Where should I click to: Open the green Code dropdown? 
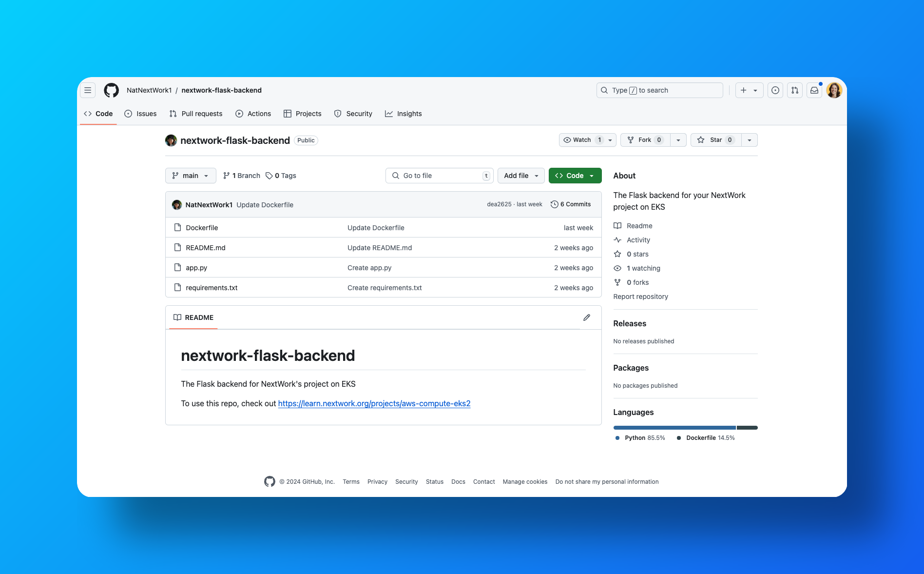[x=575, y=176]
